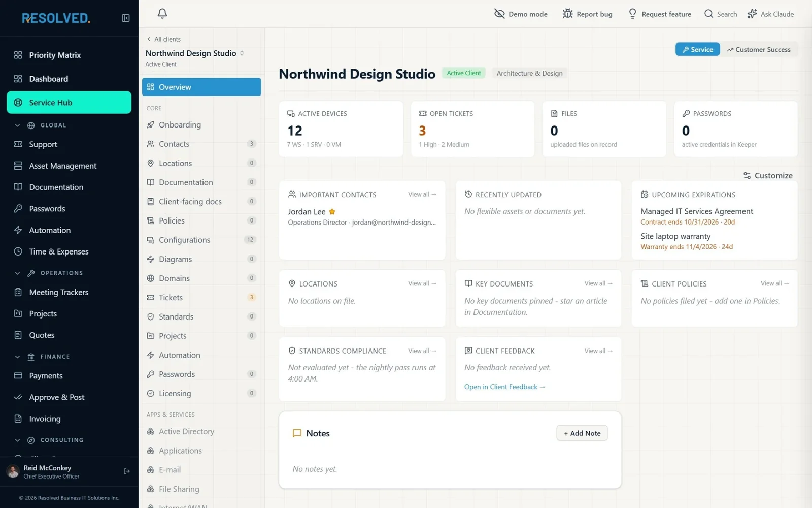812x508 pixels.
Task: Open the Active Devices card
Action: click(x=341, y=129)
